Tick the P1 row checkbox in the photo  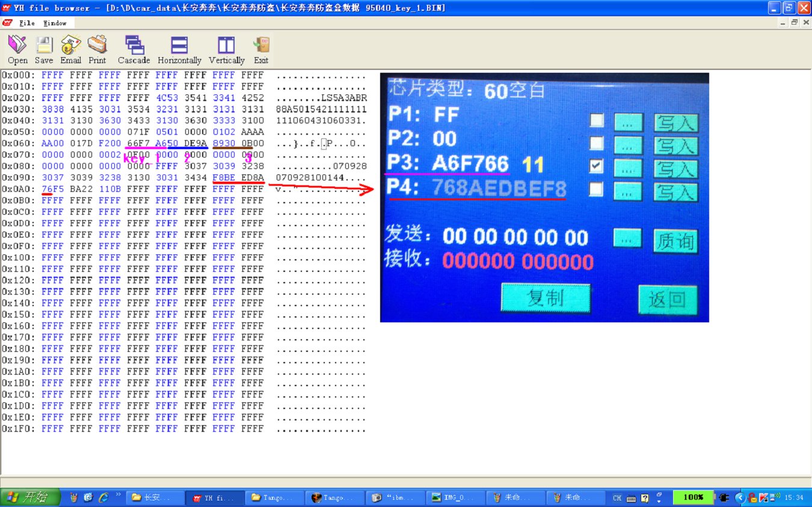click(x=597, y=120)
